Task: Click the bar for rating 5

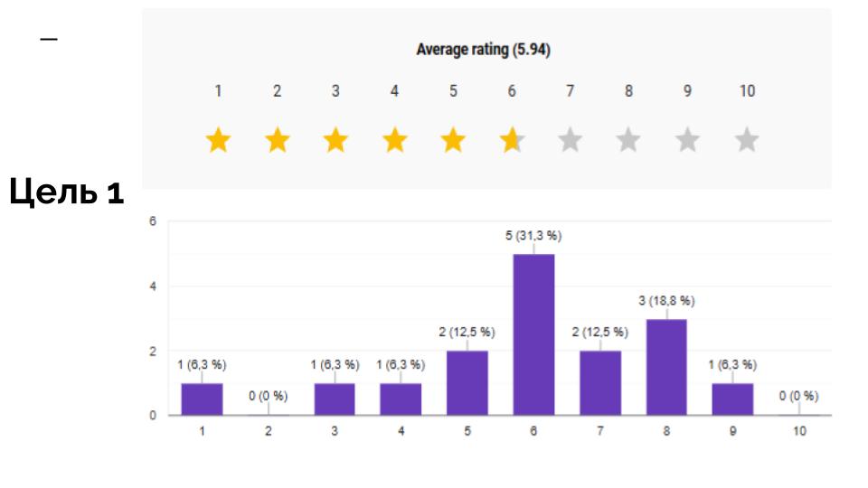Action: pos(467,383)
